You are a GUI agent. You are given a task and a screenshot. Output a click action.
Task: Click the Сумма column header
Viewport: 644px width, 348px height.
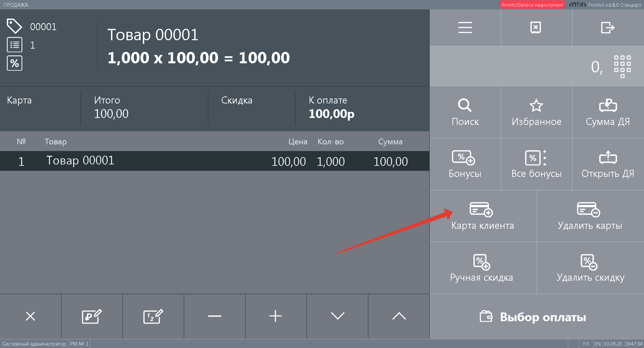coord(390,142)
